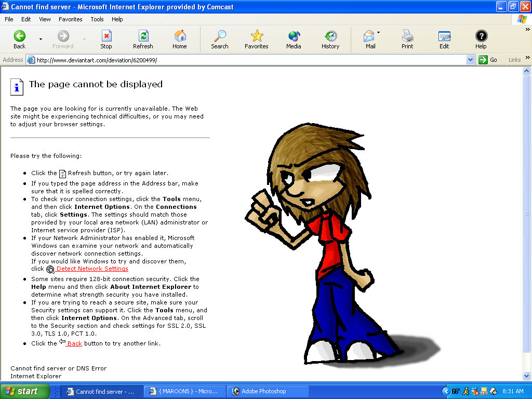The width and height of the screenshot is (532, 399).
Task: Click the Links toolbar label
Action: pos(514,60)
